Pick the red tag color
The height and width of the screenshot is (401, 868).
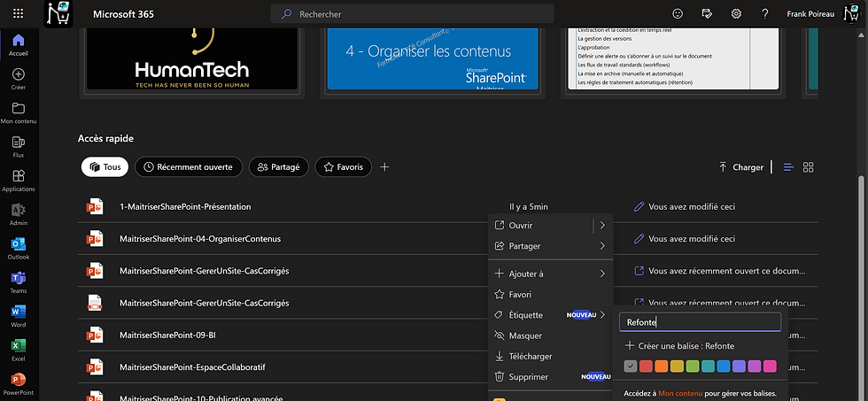tap(646, 366)
